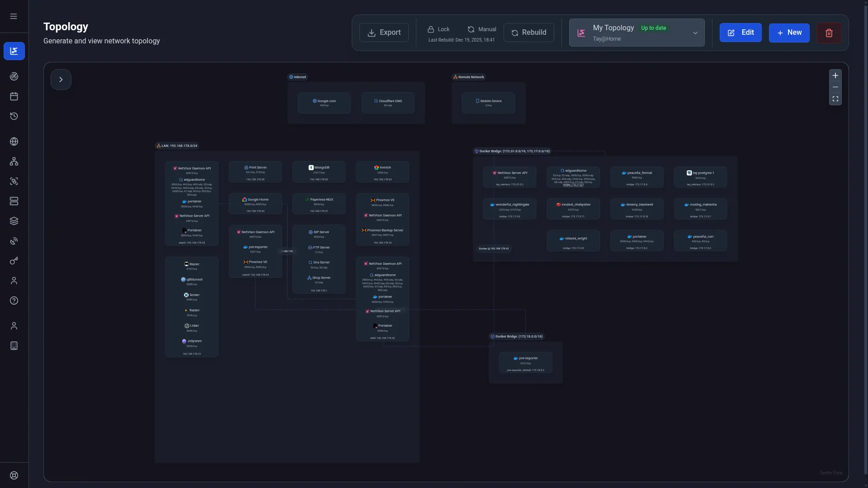Screen dimensions: 868x488
Task: Toggle the topology Lock option
Action: click(x=438, y=29)
